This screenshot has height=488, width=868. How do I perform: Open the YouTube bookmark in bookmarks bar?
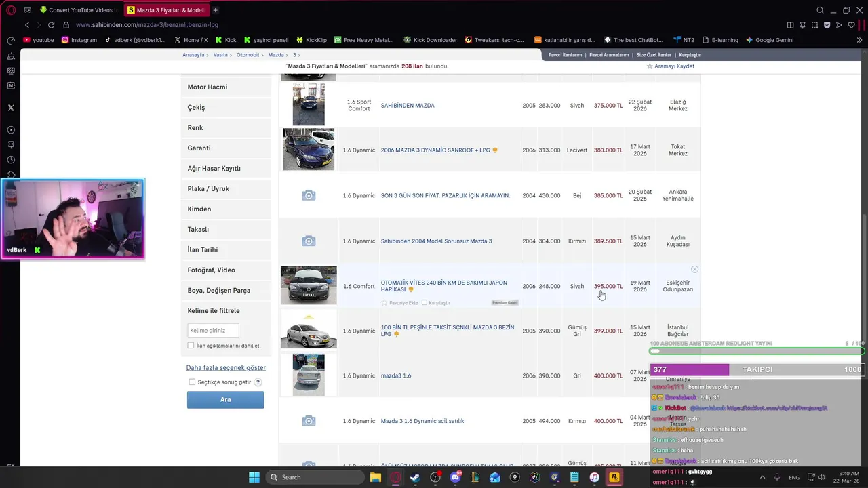point(38,40)
